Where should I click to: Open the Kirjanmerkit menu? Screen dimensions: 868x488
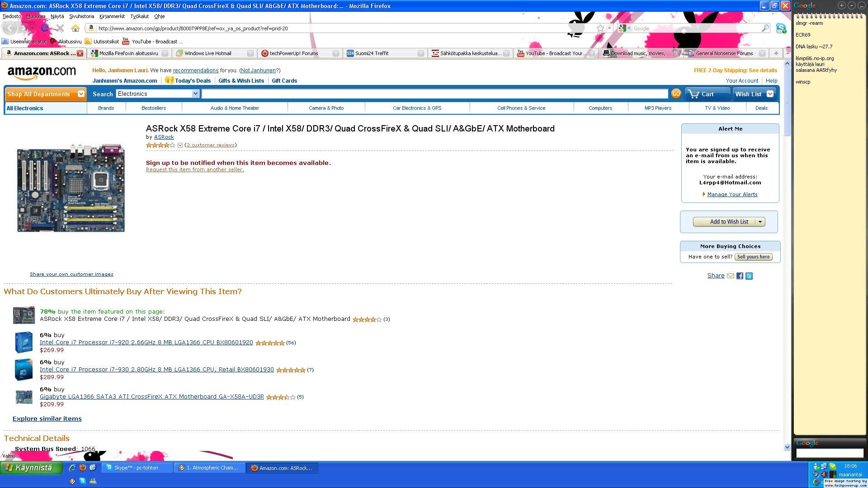[x=112, y=16]
